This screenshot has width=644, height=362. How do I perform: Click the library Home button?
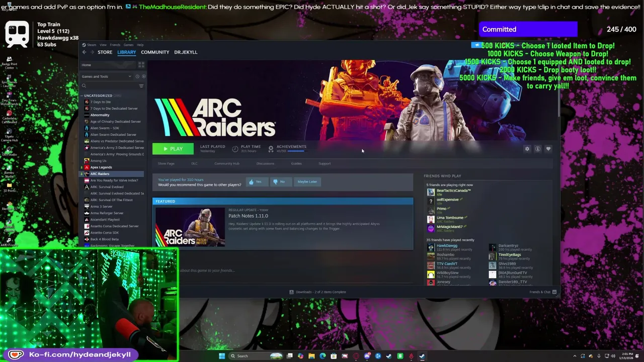coord(108,65)
